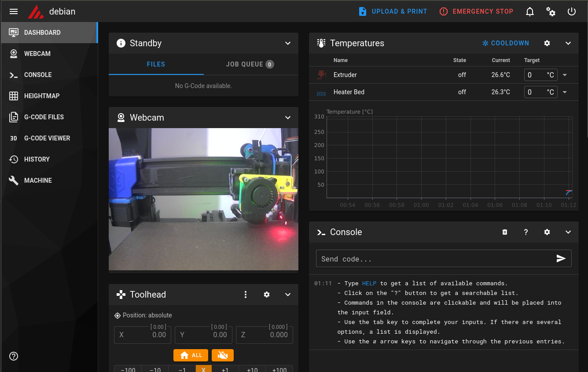This screenshot has height=372, width=588.
Task: Click the HELP command link in the console
Action: [369, 283]
